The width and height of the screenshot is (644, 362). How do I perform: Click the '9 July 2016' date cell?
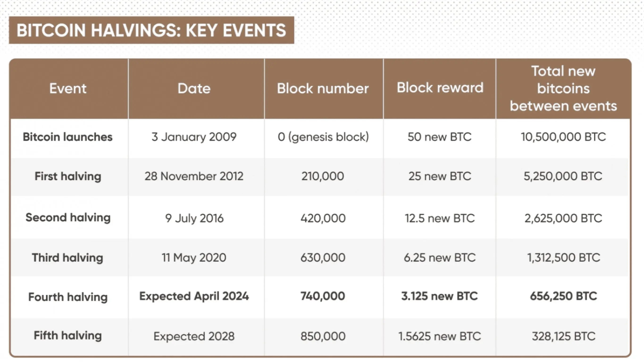click(194, 218)
